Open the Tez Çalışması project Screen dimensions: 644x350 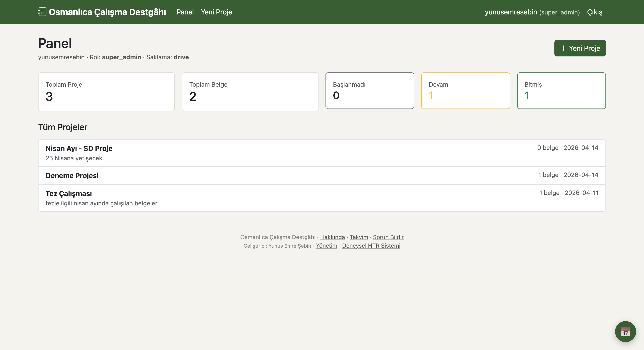click(x=69, y=193)
